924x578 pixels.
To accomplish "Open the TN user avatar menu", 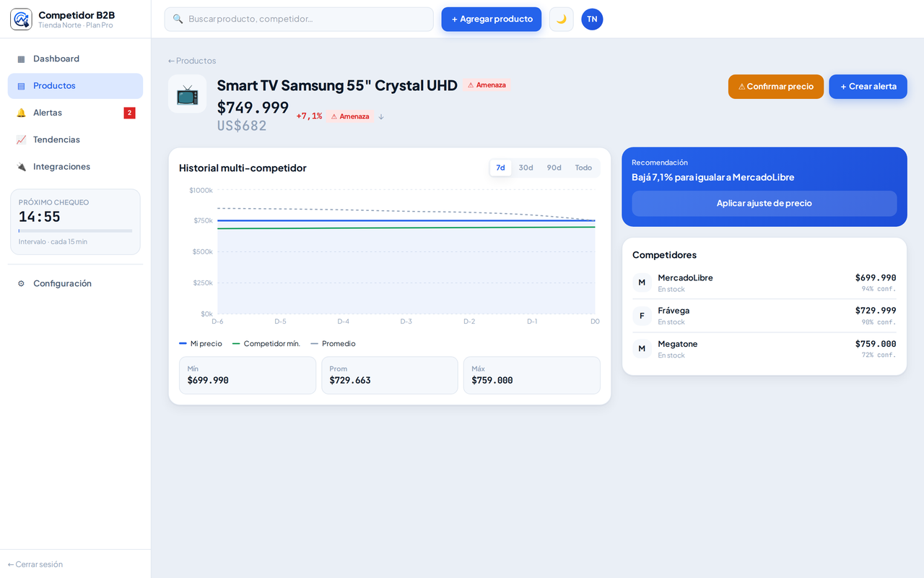I will pos(592,19).
